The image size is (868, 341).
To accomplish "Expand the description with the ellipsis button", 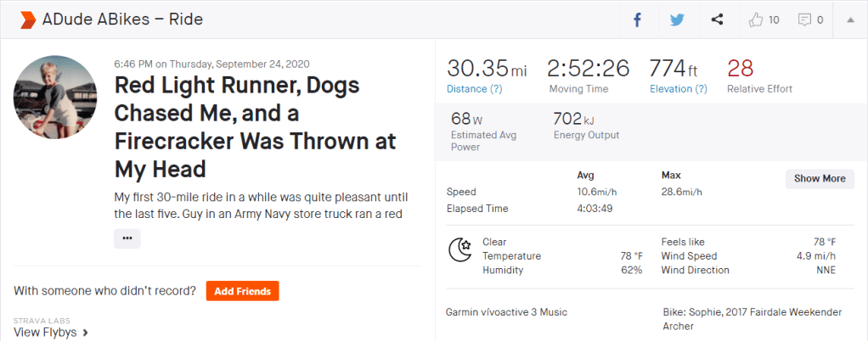I will pyautogui.click(x=127, y=238).
